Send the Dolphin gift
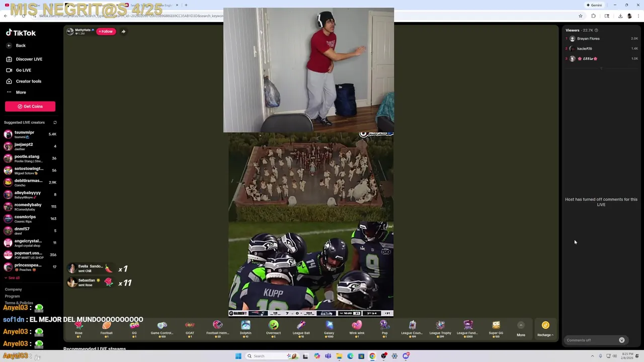 click(x=246, y=329)
